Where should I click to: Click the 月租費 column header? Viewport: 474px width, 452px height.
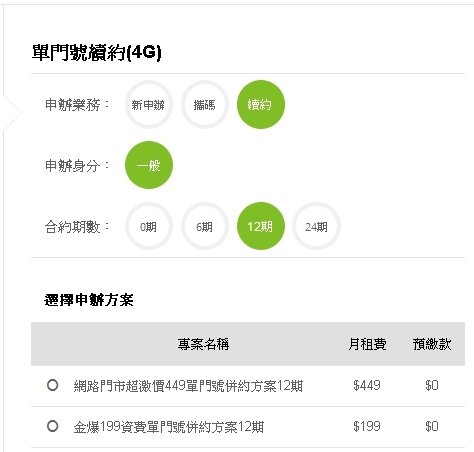pos(367,344)
